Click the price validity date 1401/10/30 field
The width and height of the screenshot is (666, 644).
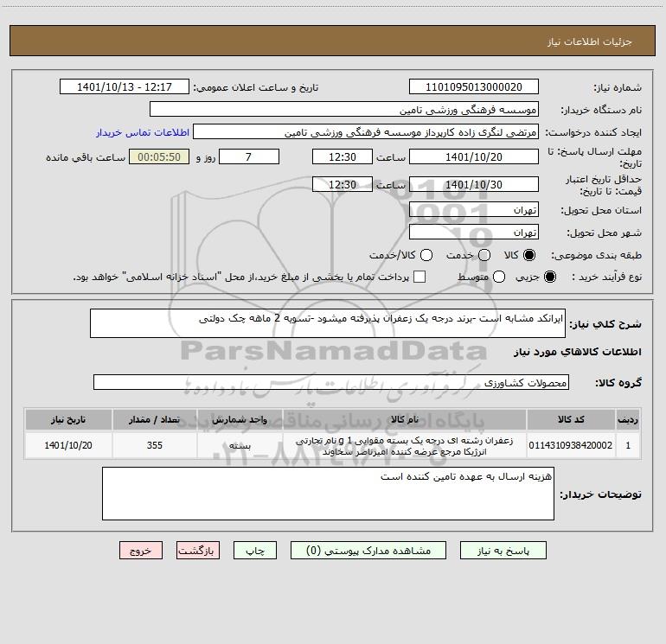coord(474,184)
